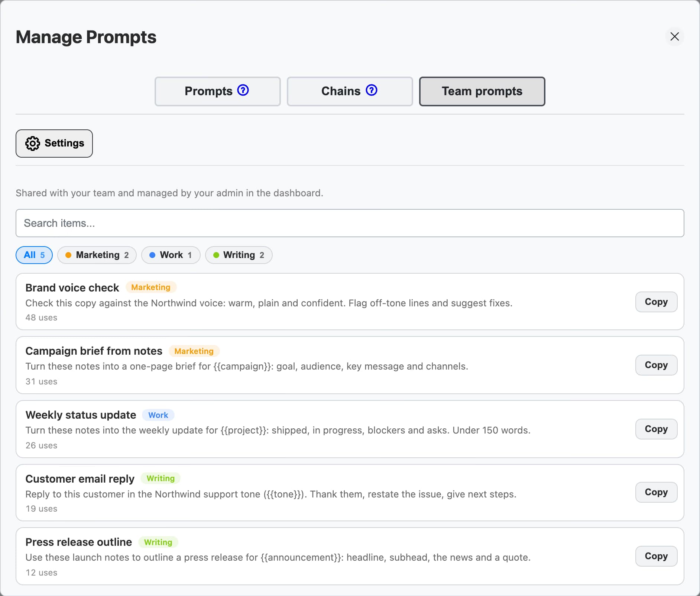
Task: Click Work tag on Weekly status update
Action: [x=158, y=415]
